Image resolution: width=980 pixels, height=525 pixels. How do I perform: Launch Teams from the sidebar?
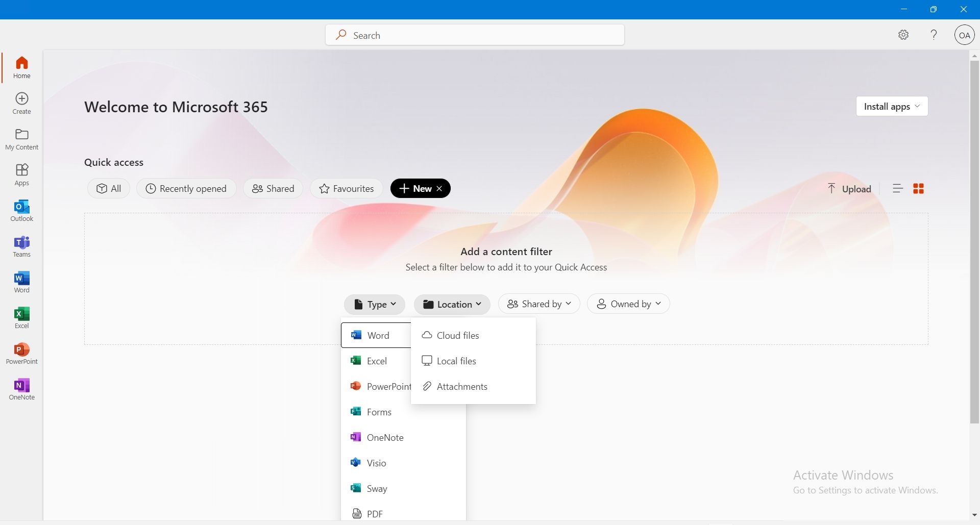pyautogui.click(x=22, y=246)
